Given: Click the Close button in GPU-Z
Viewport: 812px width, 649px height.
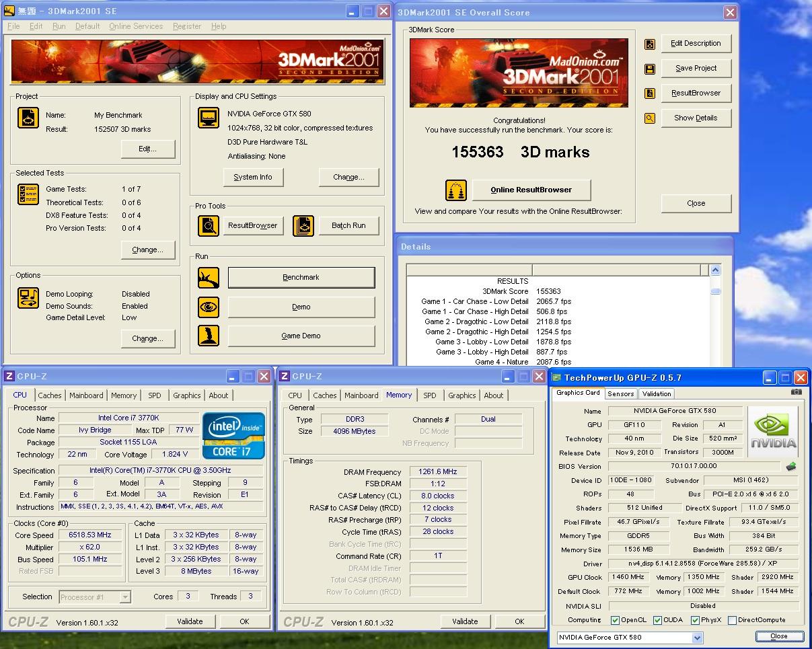Looking at the screenshot, I should coord(779,636).
